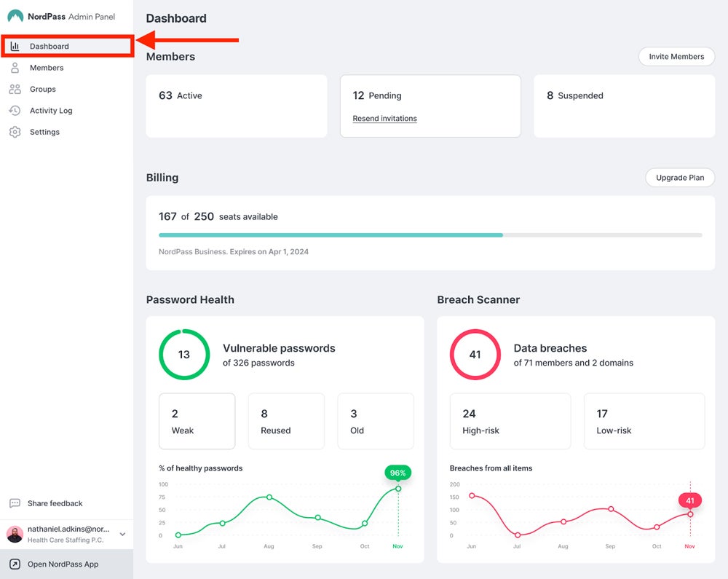Click the Activity Log clock icon
Image resolution: width=728 pixels, height=579 pixels.
click(x=15, y=111)
